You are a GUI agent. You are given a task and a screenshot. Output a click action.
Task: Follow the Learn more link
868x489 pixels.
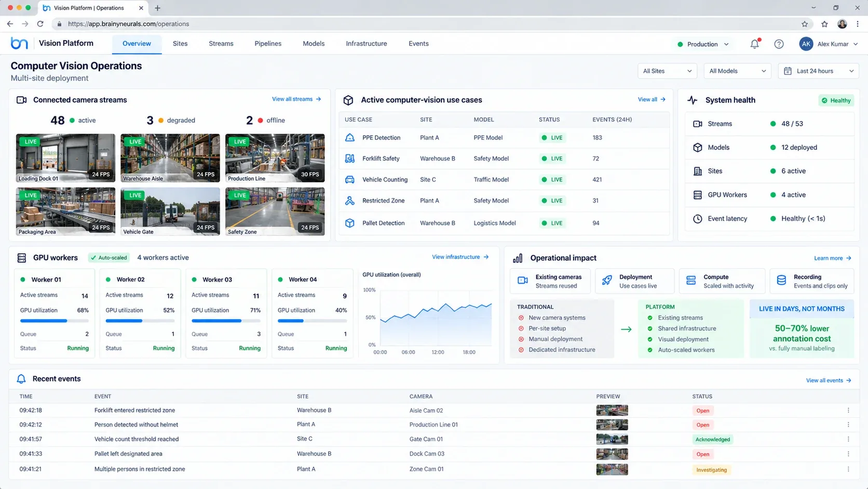point(833,258)
